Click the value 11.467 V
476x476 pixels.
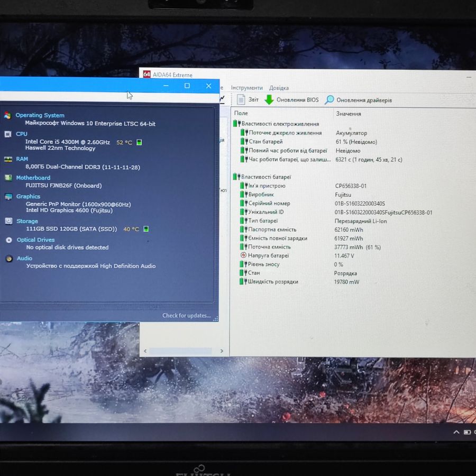[344, 255]
